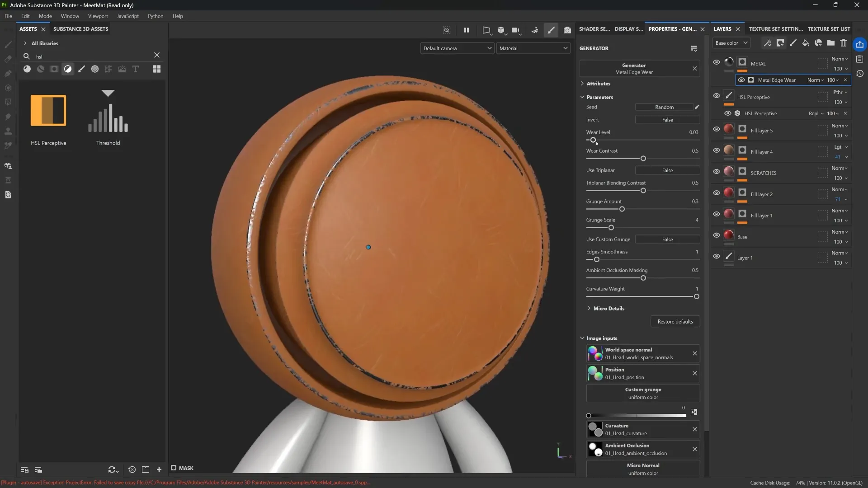Hide the Base layer
The height and width of the screenshot is (488, 868).
point(717,235)
